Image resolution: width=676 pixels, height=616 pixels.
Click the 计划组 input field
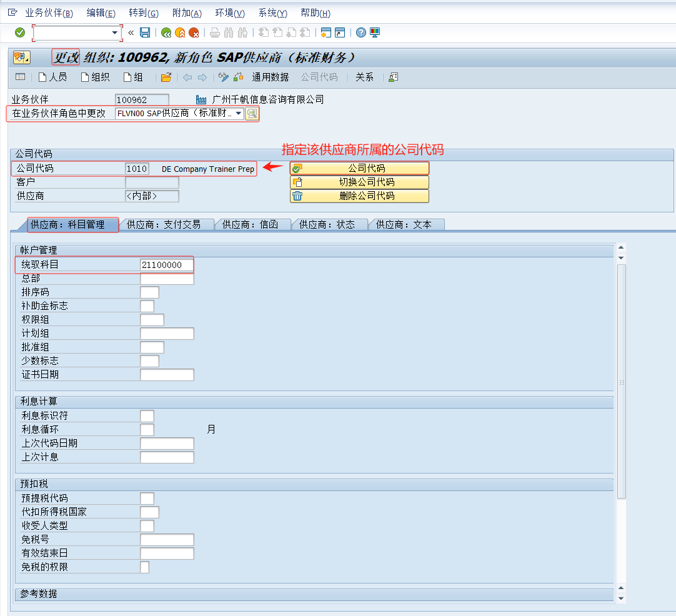point(167,334)
